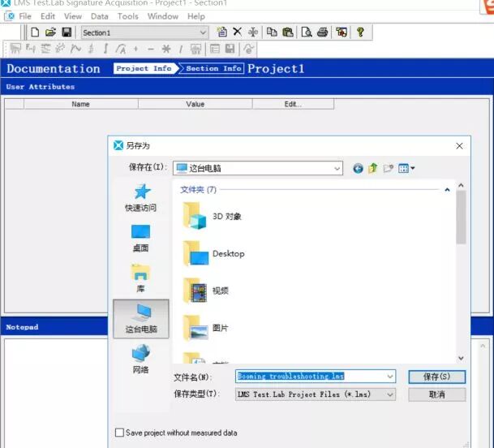Image resolution: width=494 pixels, height=448 pixels.
Task: Click the Delete X toolbar icon
Action: (x=237, y=32)
